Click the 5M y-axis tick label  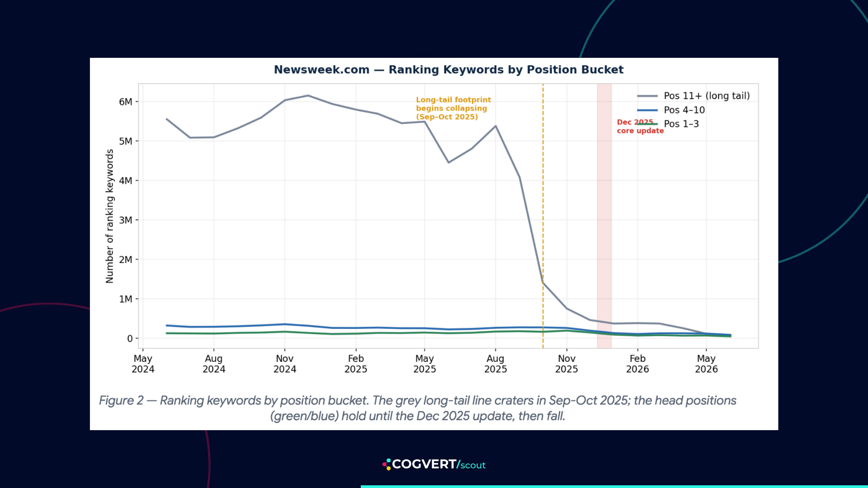(126, 141)
